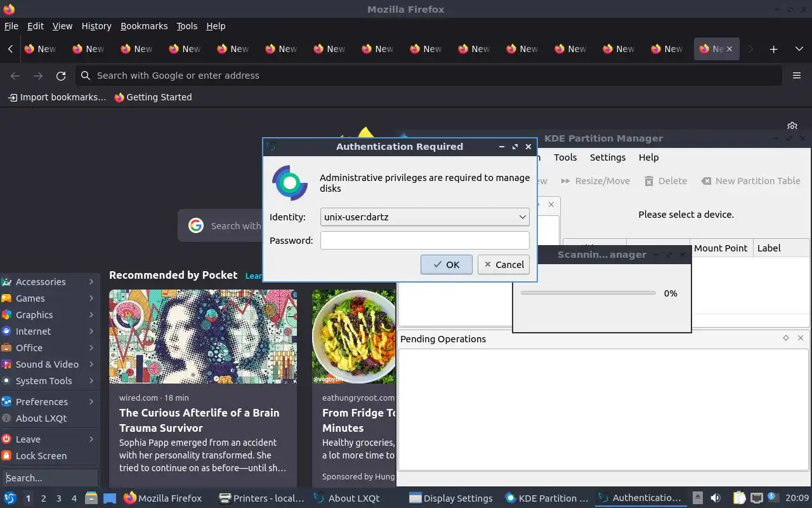Expand the Preferences submenu

click(49, 401)
